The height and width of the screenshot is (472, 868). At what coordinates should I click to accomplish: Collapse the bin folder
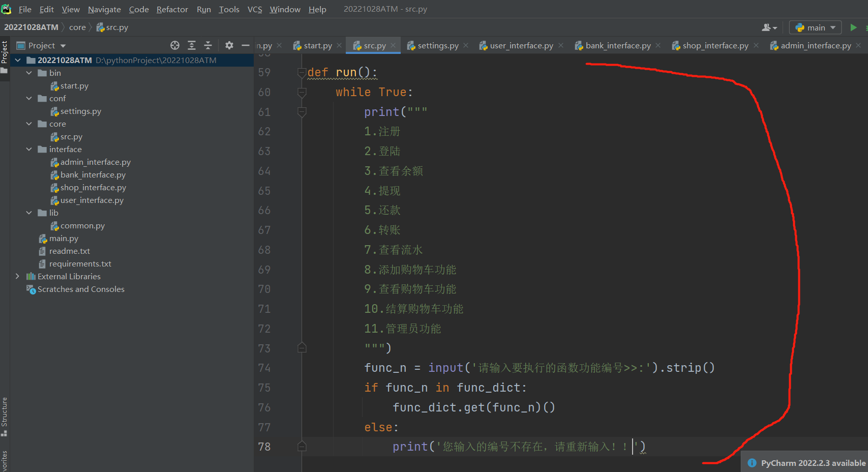[29, 73]
